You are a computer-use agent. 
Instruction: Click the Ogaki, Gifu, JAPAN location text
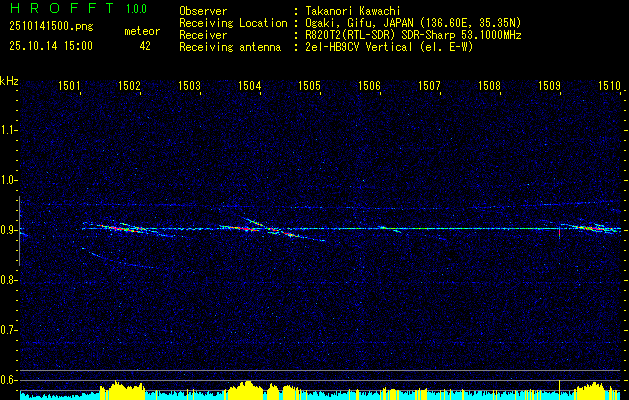[413, 23]
